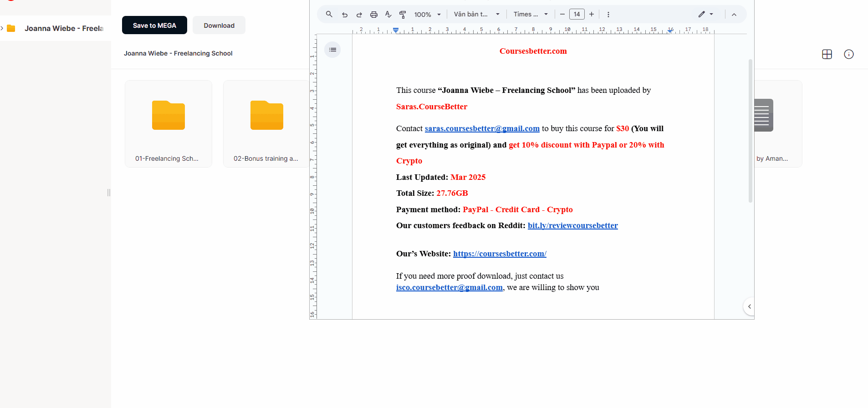Viewport: 868px width, 408px height.
Task: Click the right indent marker on ruler
Action: click(x=670, y=31)
